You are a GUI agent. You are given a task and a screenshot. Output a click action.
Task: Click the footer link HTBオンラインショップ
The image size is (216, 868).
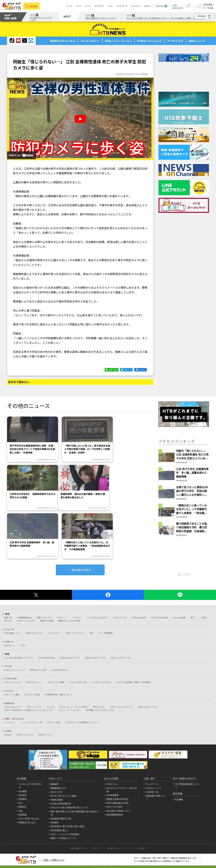pos(14,670)
